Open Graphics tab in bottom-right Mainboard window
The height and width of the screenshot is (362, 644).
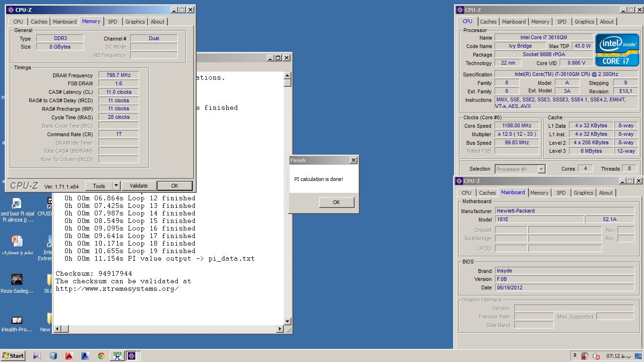click(583, 193)
